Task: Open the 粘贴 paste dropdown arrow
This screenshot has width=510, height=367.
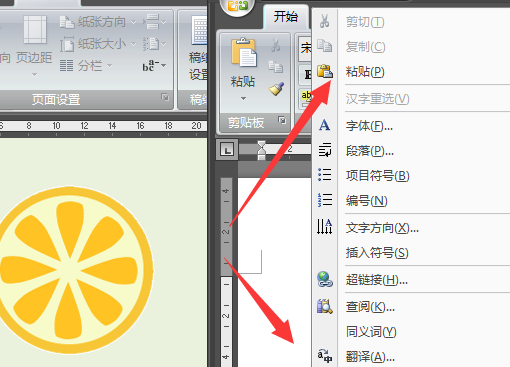Action: click(x=243, y=98)
